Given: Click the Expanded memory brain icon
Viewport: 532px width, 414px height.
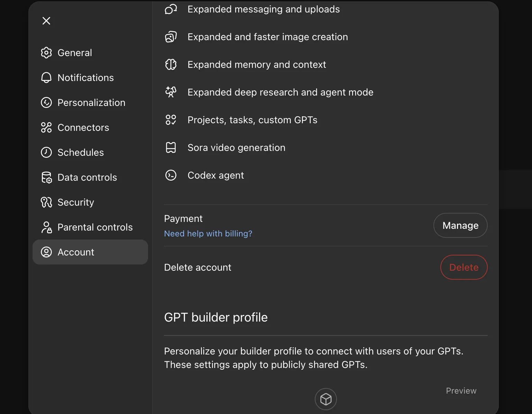Looking at the screenshot, I should click(171, 65).
